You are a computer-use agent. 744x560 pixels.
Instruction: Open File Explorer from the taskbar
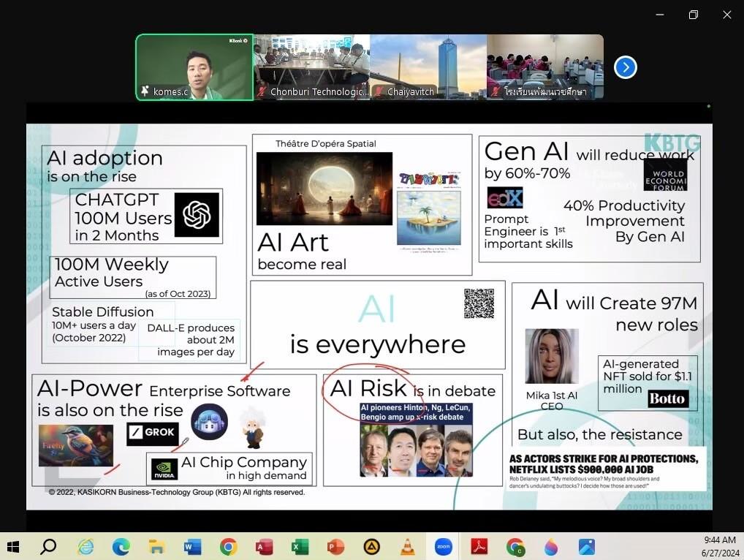(x=156, y=546)
